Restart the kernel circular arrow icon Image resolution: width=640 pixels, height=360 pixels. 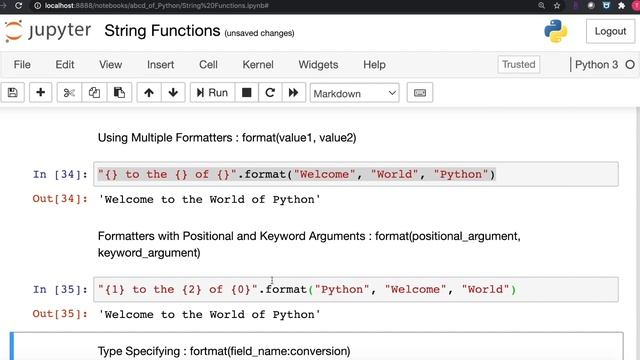[270, 93]
